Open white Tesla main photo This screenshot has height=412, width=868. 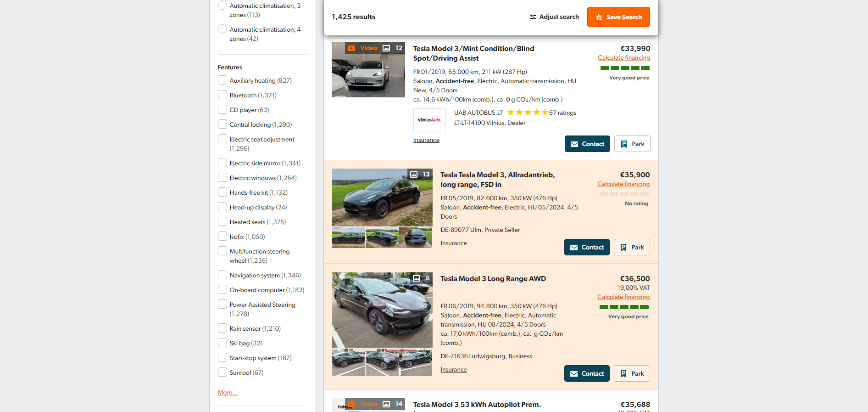(368, 70)
